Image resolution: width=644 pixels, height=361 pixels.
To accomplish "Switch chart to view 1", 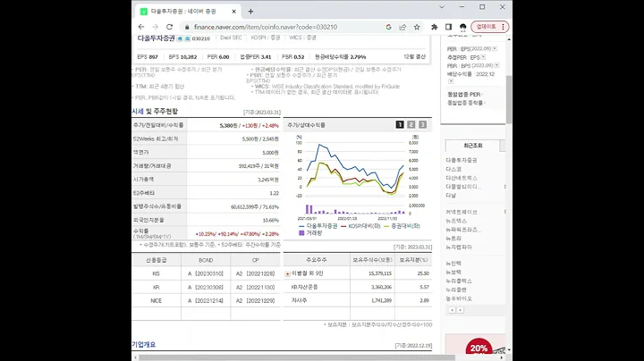I will 400,125.
